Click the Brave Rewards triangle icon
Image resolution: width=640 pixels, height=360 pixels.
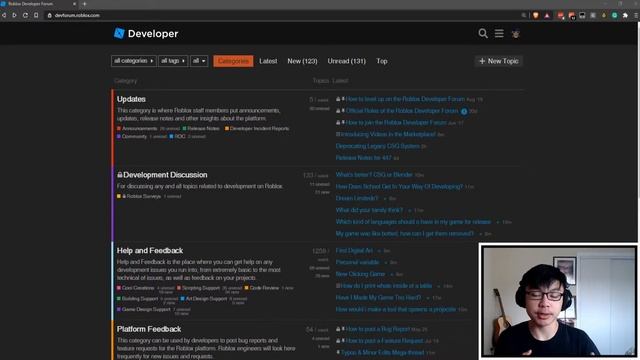coord(547,15)
